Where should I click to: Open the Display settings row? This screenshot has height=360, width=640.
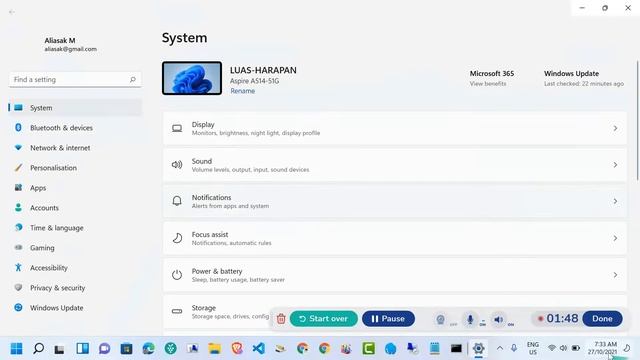coord(395,128)
